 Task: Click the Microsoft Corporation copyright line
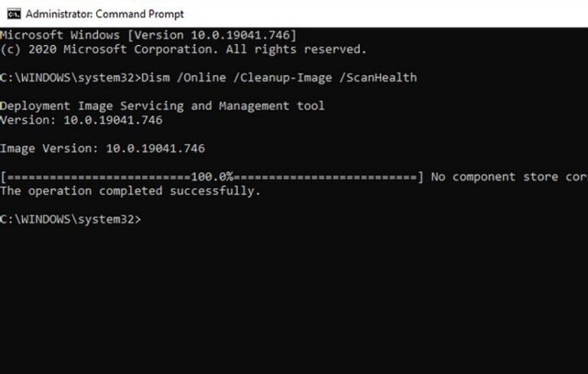tap(183, 49)
